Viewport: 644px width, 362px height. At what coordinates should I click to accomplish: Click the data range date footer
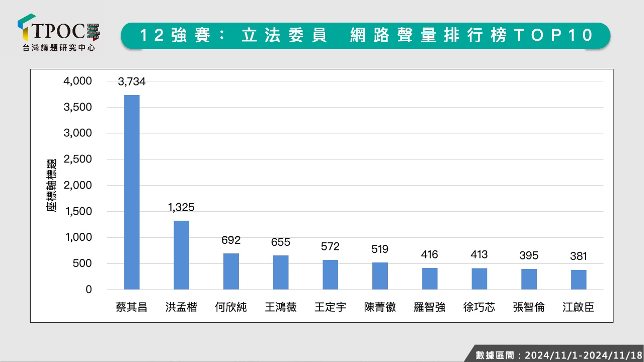coord(558,355)
